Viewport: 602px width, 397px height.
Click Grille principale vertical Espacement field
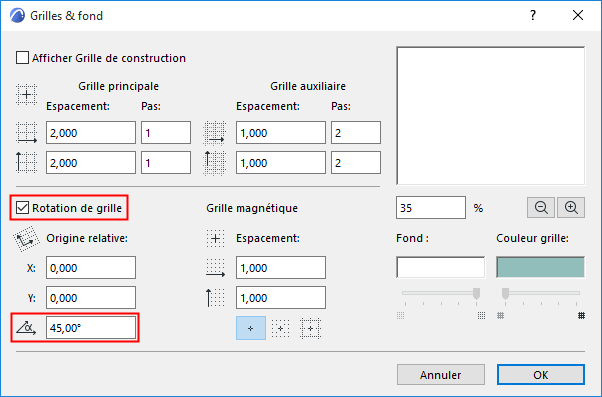91,163
